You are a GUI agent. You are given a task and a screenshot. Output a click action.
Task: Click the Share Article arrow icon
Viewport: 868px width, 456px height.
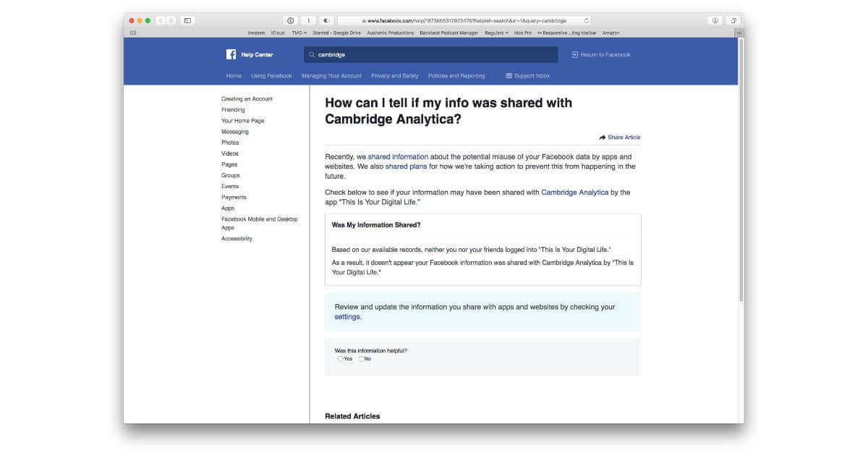603,138
